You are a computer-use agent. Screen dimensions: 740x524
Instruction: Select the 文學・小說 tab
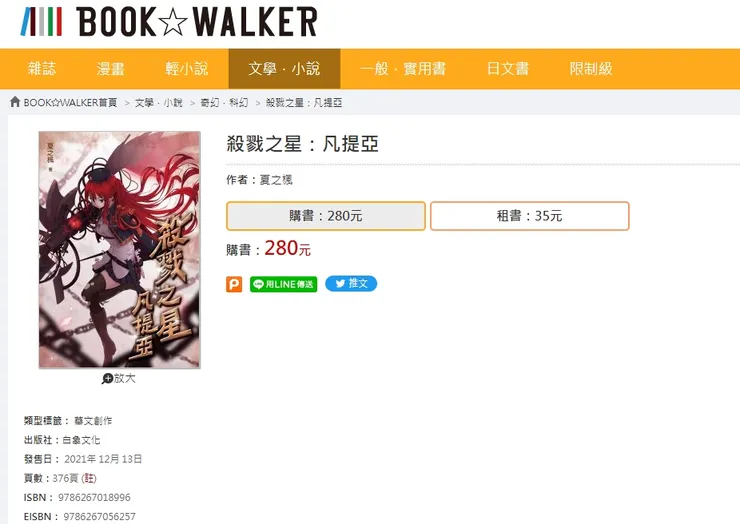pyautogui.click(x=285, y=69)
